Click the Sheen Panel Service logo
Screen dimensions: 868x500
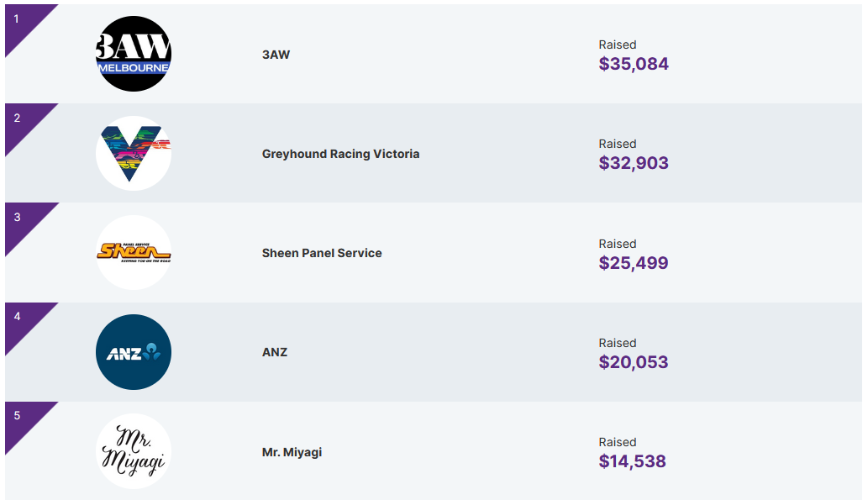134,252
